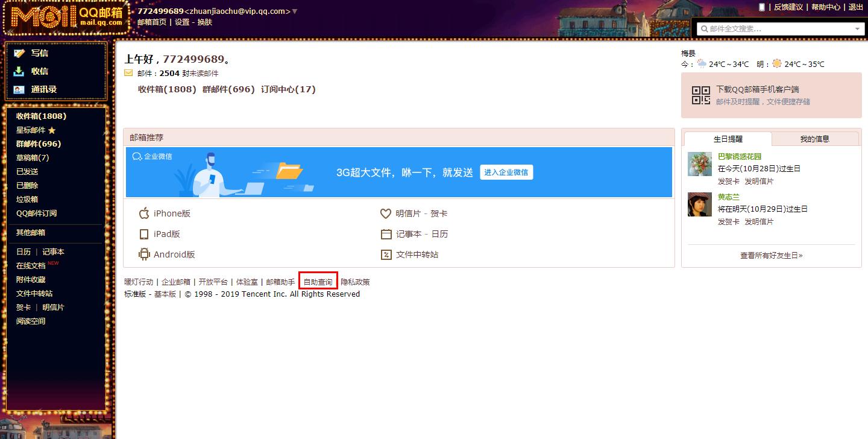
Task: Expand search options dropdown arrow
Action: tap(858, 28)
